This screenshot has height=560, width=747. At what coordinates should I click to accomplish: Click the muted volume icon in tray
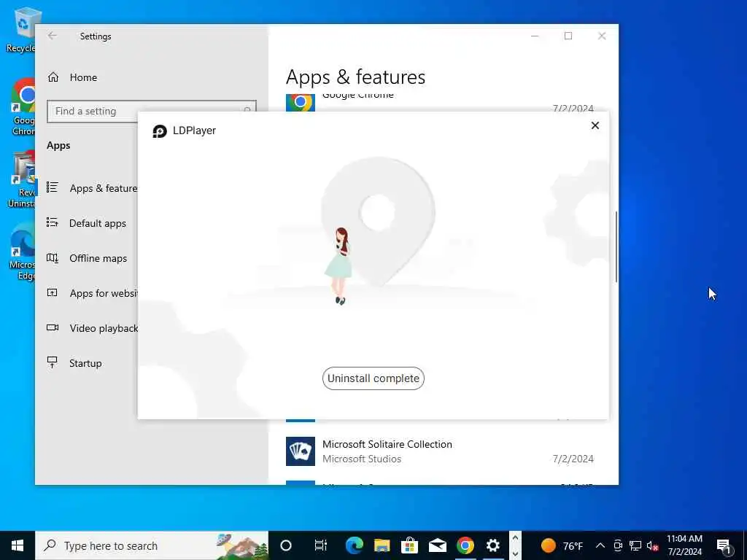click(x=653, y=545)
